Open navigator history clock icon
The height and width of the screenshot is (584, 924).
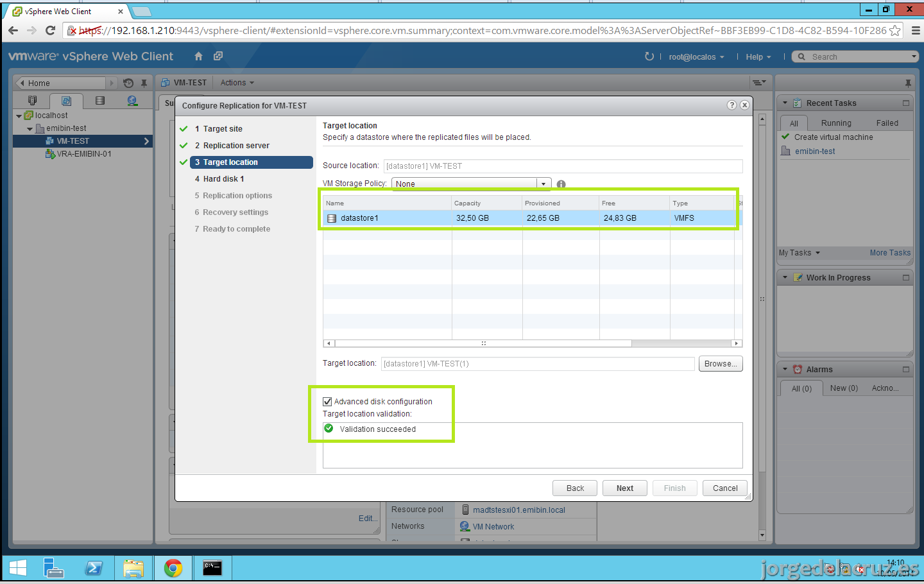[128, 83]
